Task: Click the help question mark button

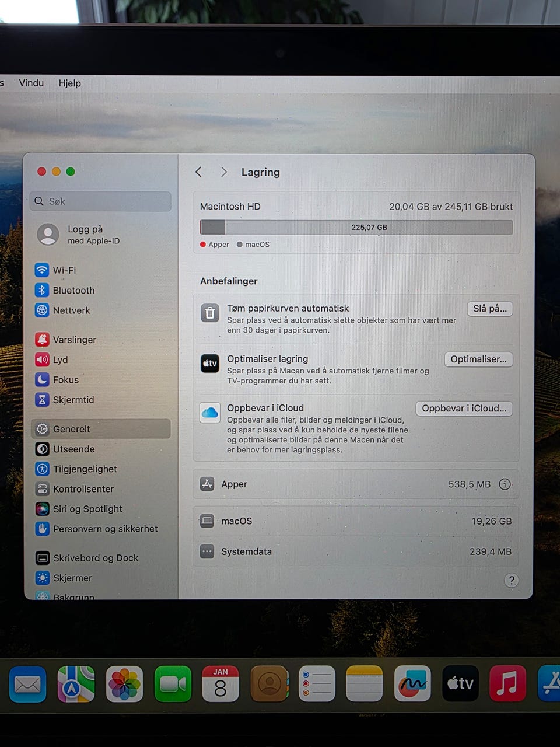Action: click(512, 580)
